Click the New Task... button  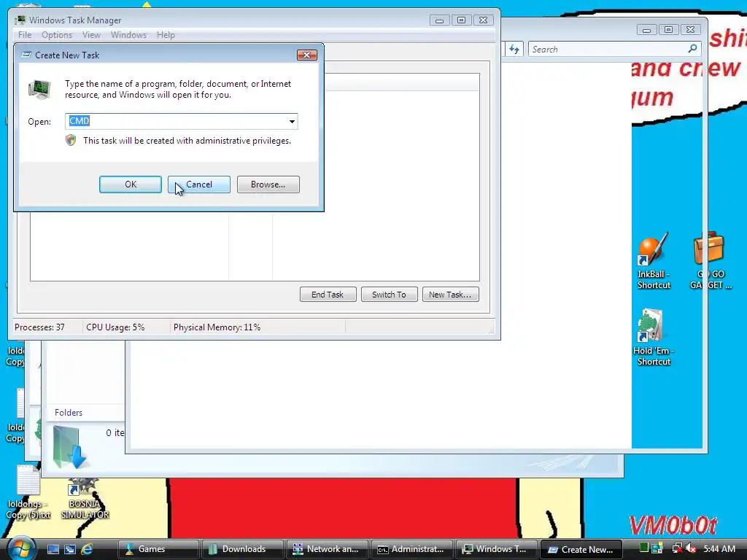pos(450,295)
